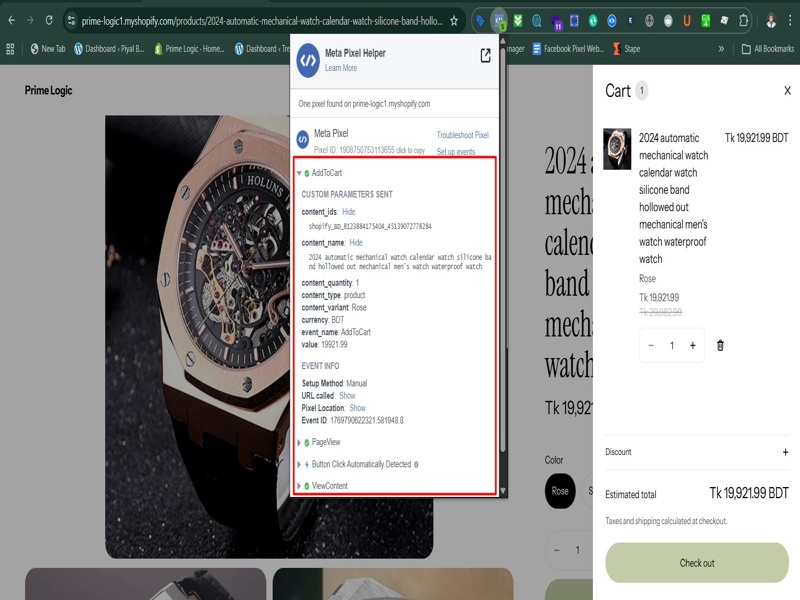Click the green double-chevron extension icon

tap(518, 21)
